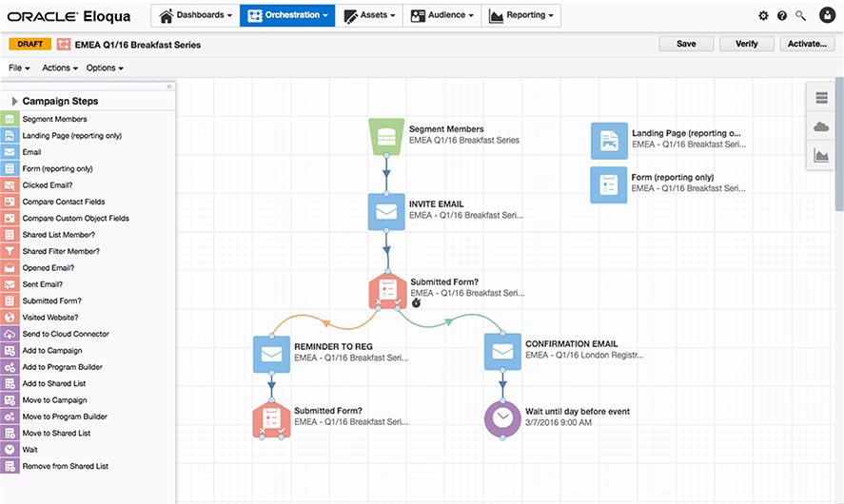Click the search magnifier icon
The image size is (844, 504).
click(801, 15)
